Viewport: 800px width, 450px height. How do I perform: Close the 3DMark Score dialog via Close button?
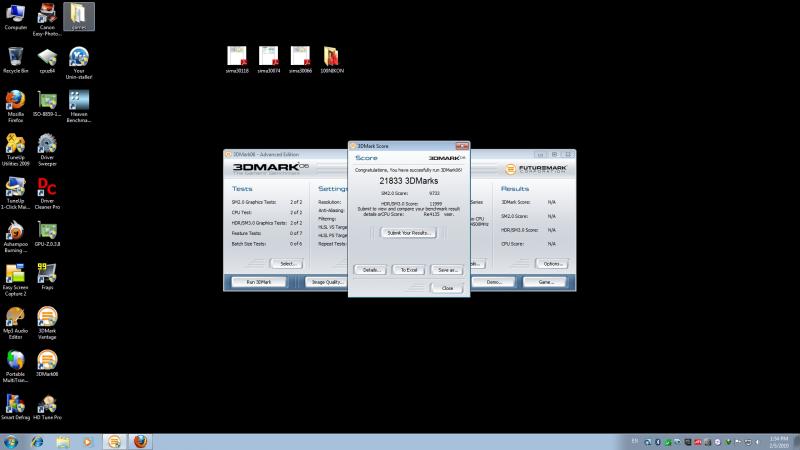point(447,288)
